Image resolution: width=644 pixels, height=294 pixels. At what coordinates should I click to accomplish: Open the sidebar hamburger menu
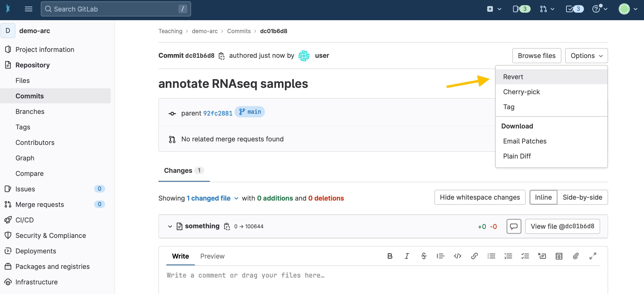[x=28, y=9]
